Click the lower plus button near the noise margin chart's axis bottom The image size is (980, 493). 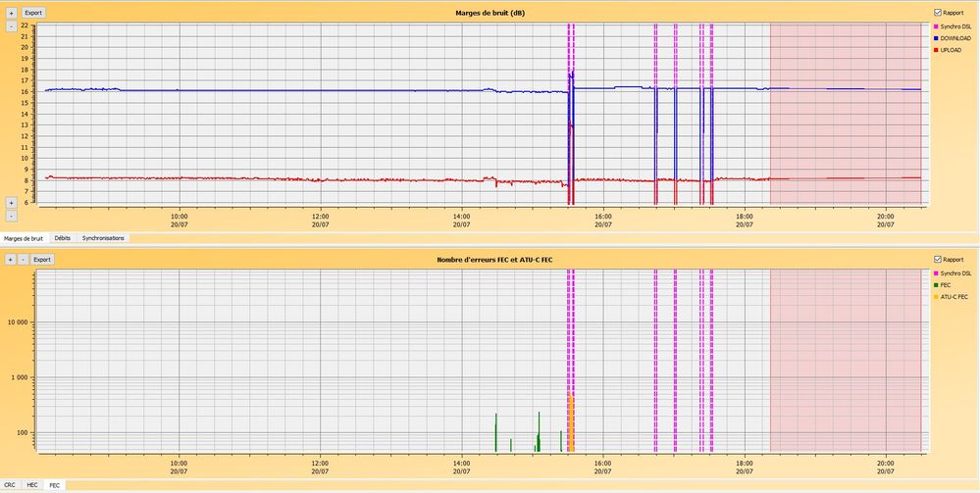[11, 203]
